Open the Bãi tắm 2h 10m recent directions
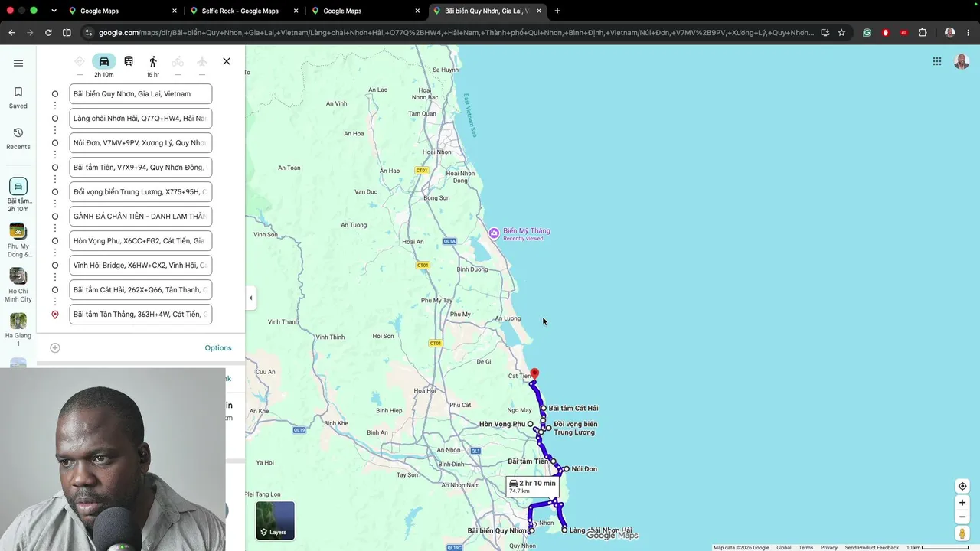Screen dimensions: 980x551 point(18,195)
